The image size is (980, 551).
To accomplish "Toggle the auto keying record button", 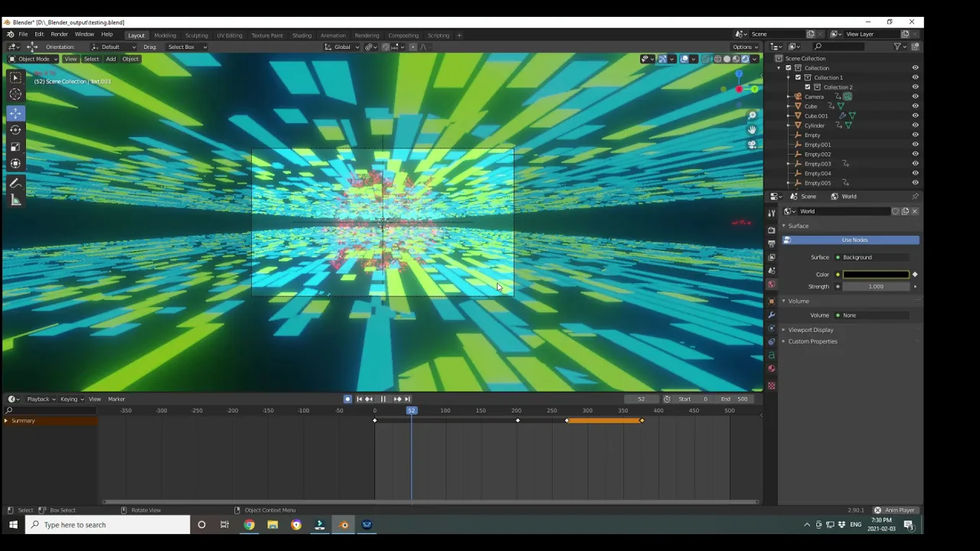I will coord(348,399).
